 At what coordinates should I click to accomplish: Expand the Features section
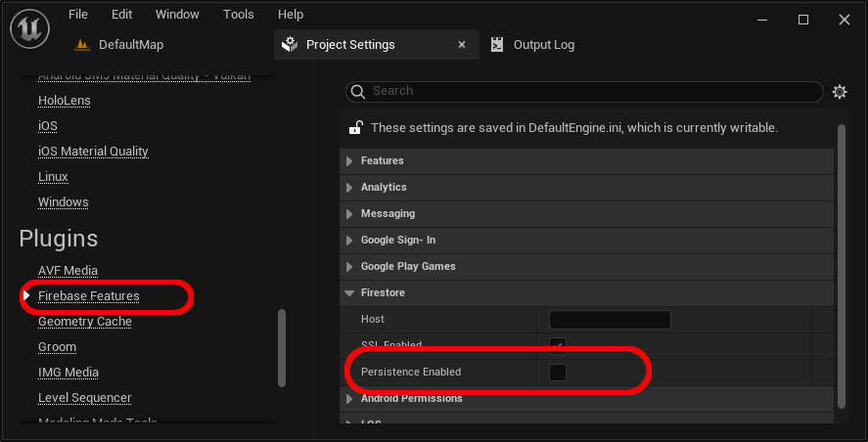tap(349, 161)
